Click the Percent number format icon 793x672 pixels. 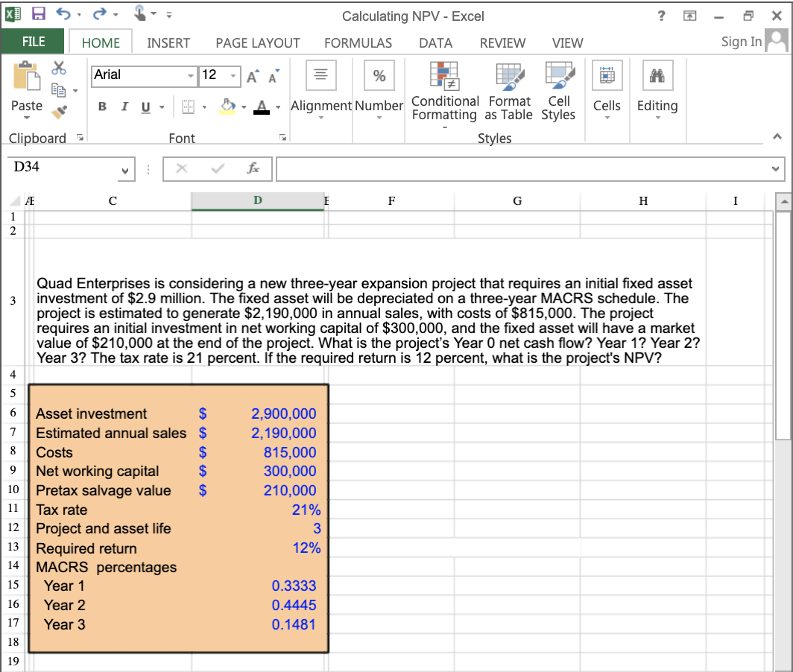coord(379,75)
